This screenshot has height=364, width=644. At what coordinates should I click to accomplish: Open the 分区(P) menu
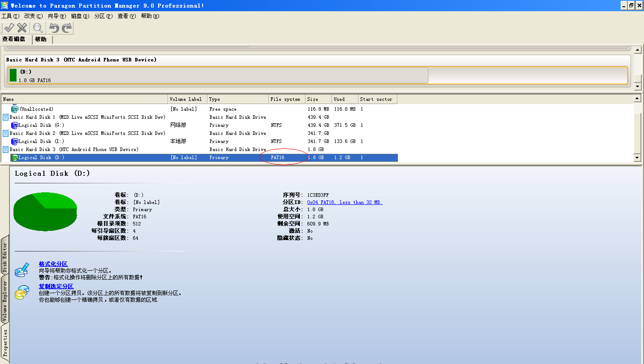[x=103, y=16]
